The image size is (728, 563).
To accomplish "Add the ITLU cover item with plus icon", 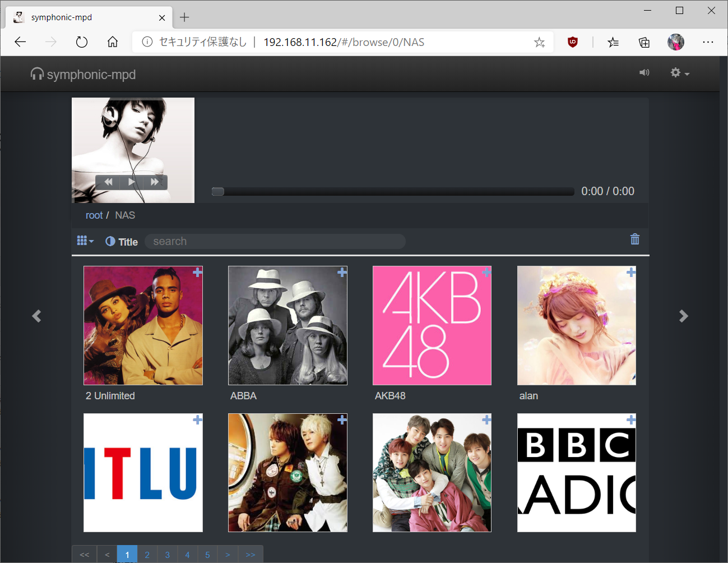I will pyautogui.click(x=197, y=420).
